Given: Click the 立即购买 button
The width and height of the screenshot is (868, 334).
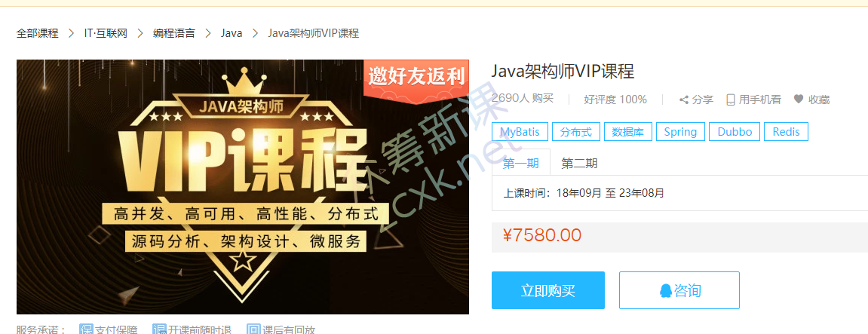Looking at the screenshot, I should click(548, 290).
